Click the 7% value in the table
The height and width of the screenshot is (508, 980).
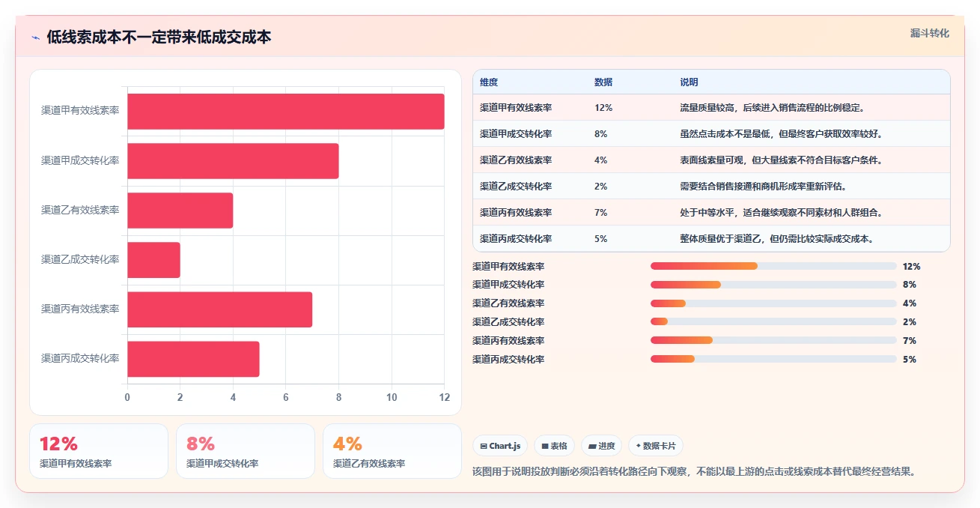[x=600, y=213]
